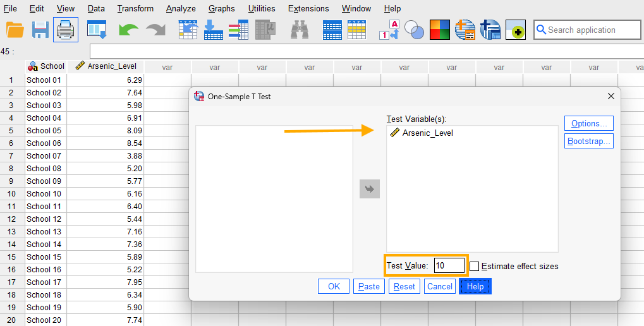Click the cell School 01

pos(46,80)
